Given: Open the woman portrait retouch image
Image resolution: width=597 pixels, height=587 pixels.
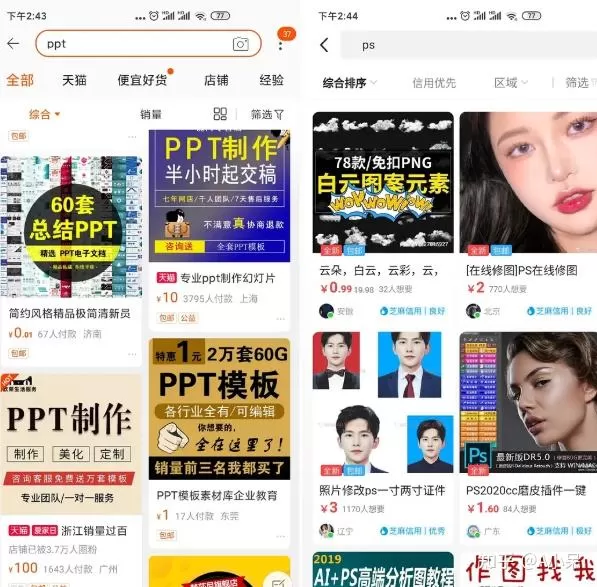Looking at the screenshot, I should pyautogui.click(x=528, y=182).
